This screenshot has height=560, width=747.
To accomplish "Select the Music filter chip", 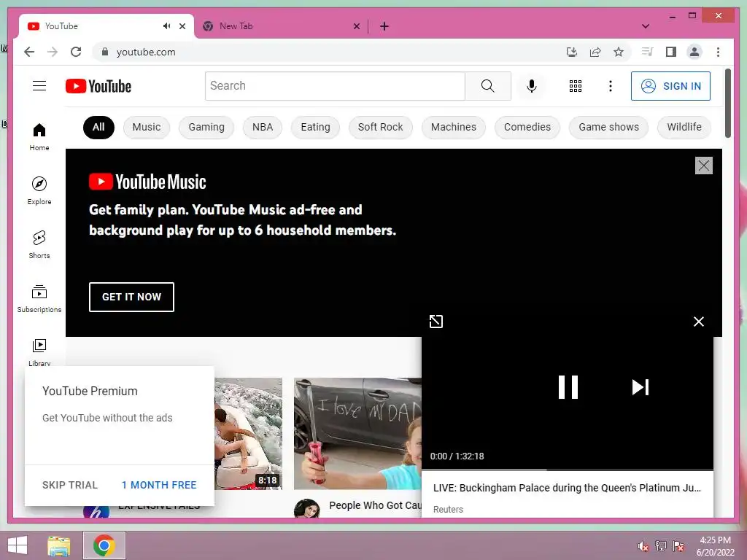I will click(x=146, y=127).
